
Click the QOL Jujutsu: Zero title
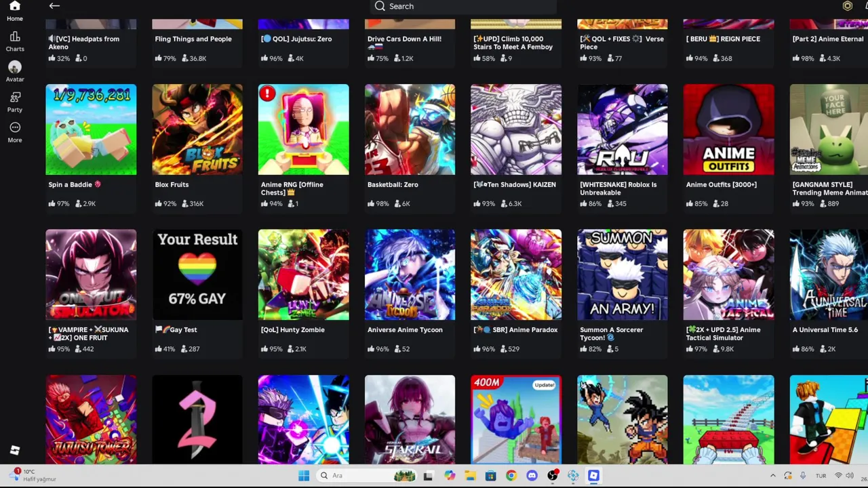296,39
